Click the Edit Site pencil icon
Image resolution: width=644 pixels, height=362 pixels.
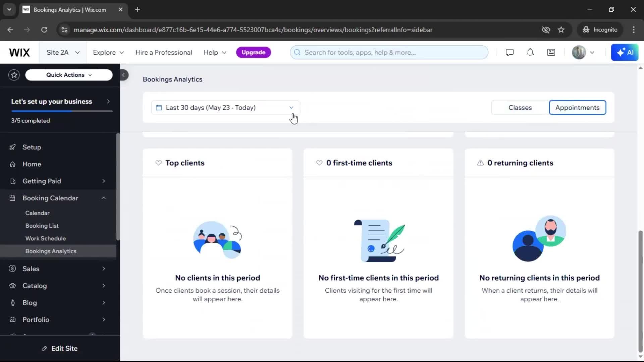point(44,349)
